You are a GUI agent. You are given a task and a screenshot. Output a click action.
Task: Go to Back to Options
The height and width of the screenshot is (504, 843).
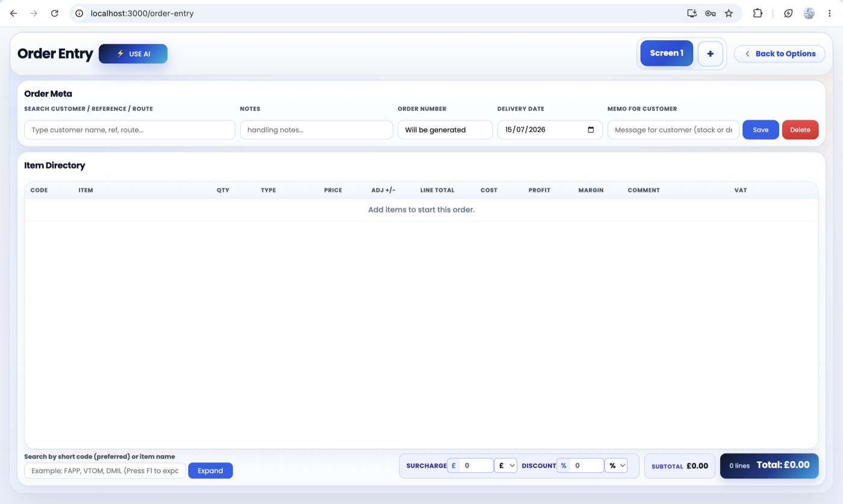(x=779, y=54)
